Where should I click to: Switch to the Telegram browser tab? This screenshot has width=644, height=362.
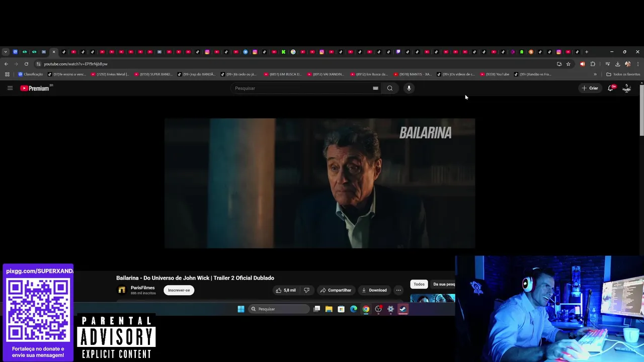point(246,52)
